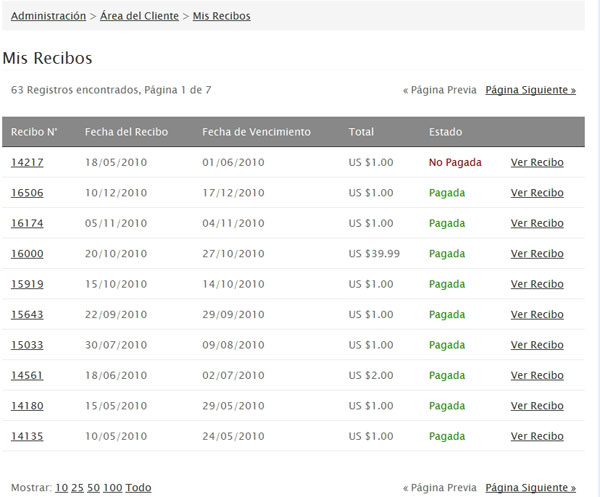
Task: Click receipt date 22/09/2010
Action: [116, 314]
